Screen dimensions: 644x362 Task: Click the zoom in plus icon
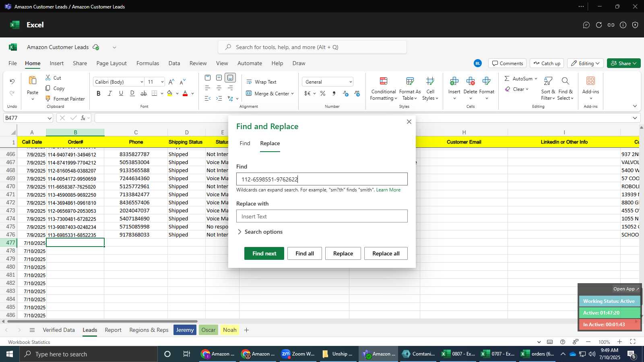tap(620, 342)
